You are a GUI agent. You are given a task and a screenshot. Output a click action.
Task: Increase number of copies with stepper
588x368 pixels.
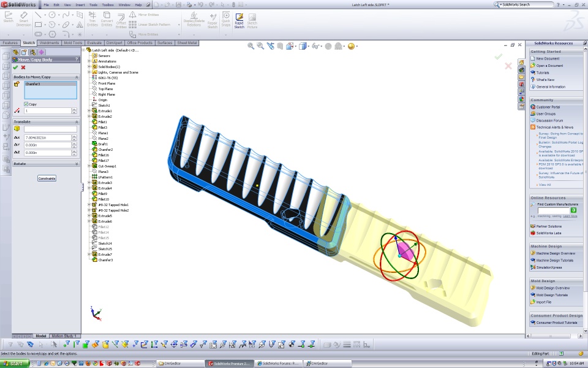(74, 109)
